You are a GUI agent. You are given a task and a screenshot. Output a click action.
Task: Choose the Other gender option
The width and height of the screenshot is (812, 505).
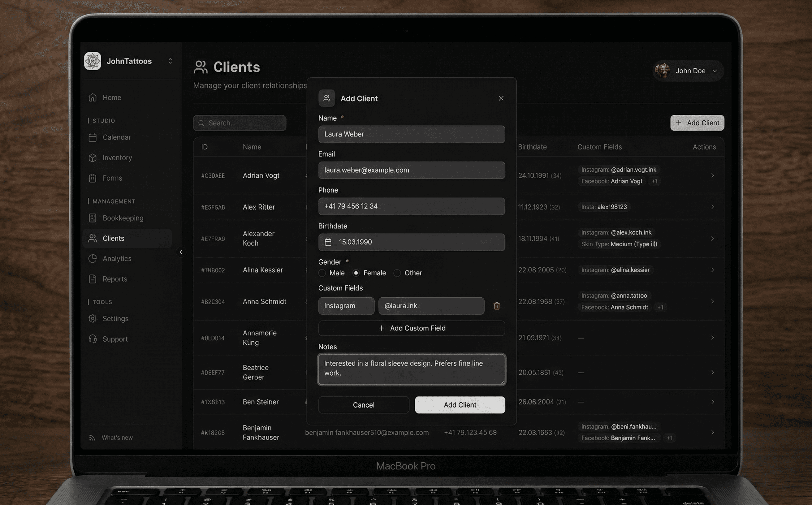(x=397, y=273)
